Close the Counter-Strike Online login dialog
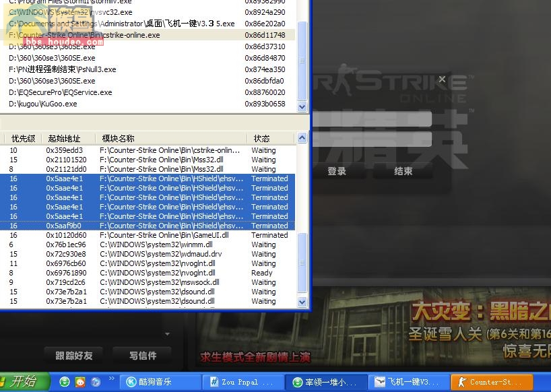This screenshot has width=551, height=392. (442, 79)
